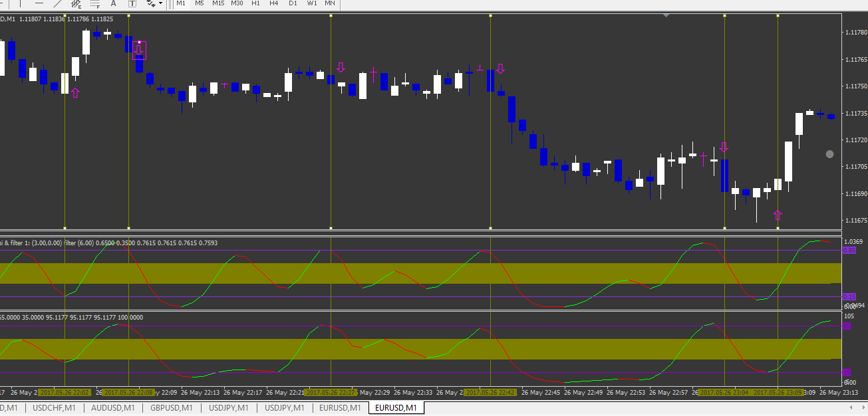Open the arrows dropdown arrow
Image resolution: width=868 pixels, height=416 pixels.
coord(160,3)
